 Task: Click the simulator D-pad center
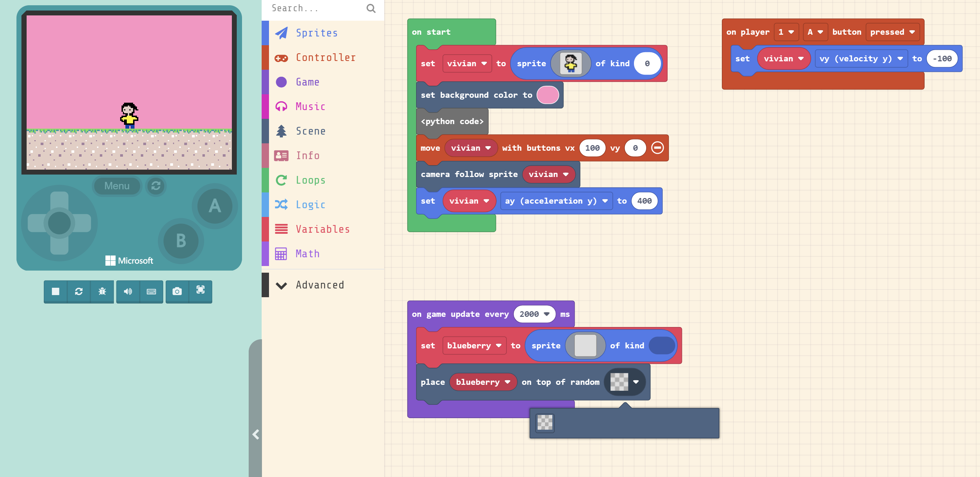click(59, 223)
